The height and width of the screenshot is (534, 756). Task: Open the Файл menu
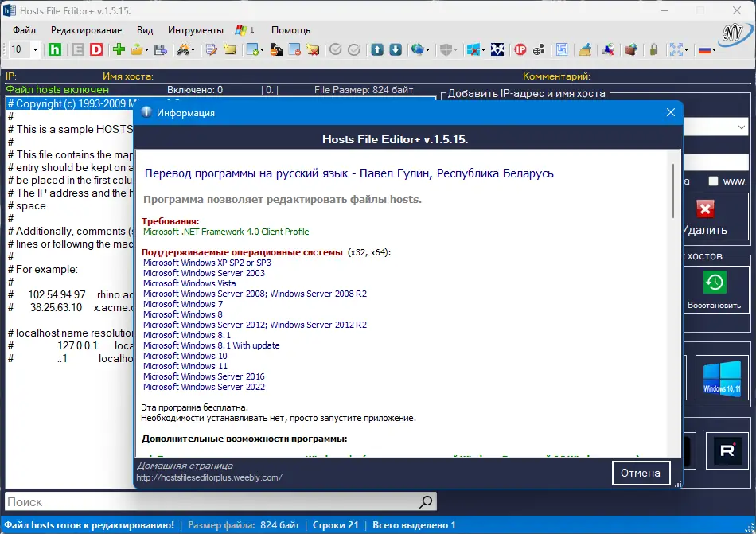tap(24, 30)
